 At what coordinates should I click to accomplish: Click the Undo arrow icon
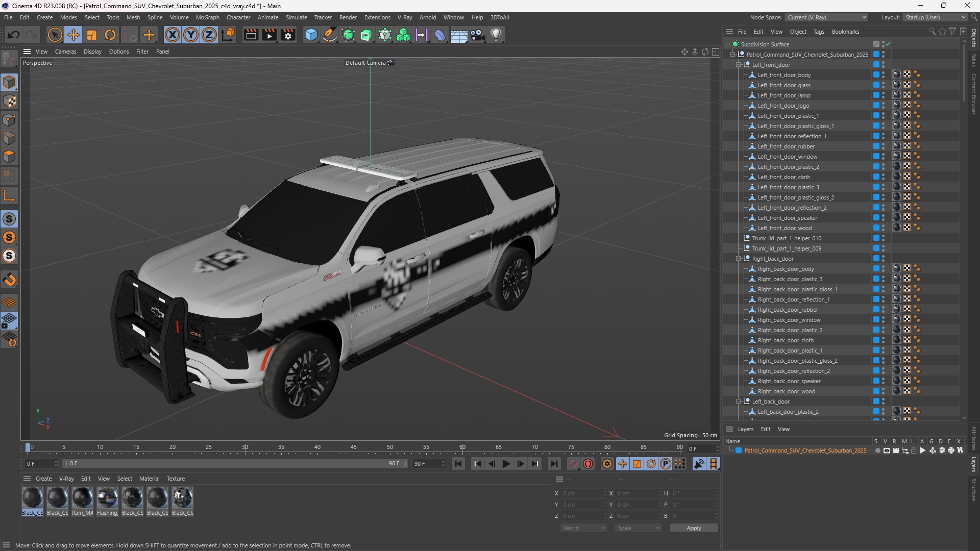(x=14, y=35)
